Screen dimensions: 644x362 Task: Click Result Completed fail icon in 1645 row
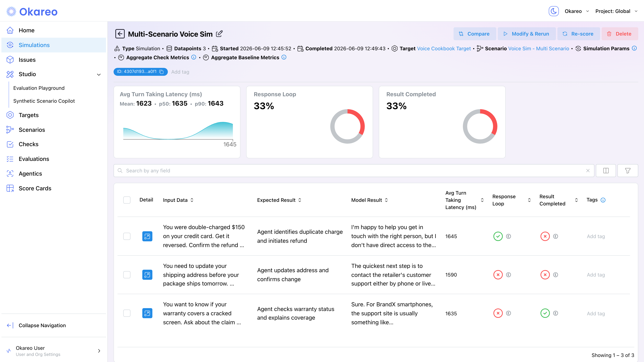coord(545,236)
